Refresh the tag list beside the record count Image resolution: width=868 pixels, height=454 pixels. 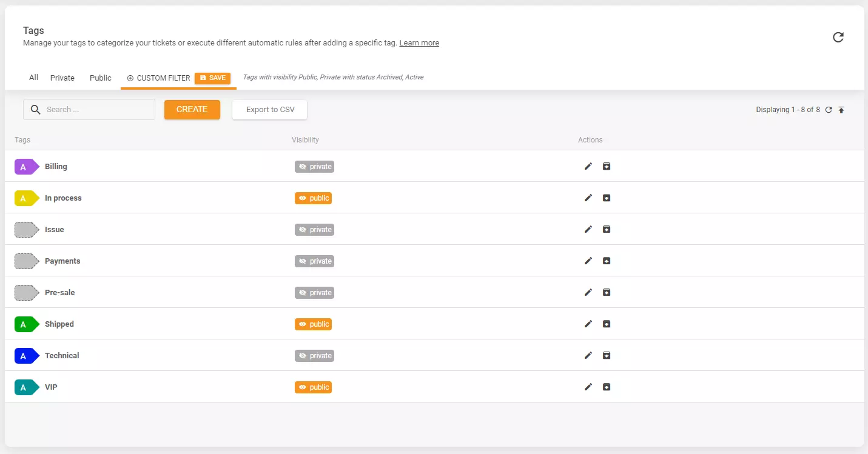(829, 110)
